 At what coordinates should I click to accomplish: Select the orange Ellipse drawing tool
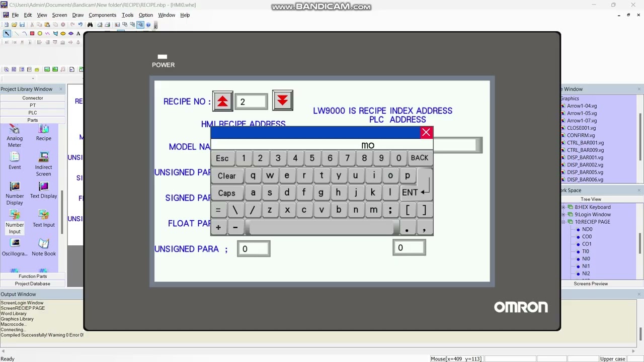pyautogui.click(x=63, y=34)
